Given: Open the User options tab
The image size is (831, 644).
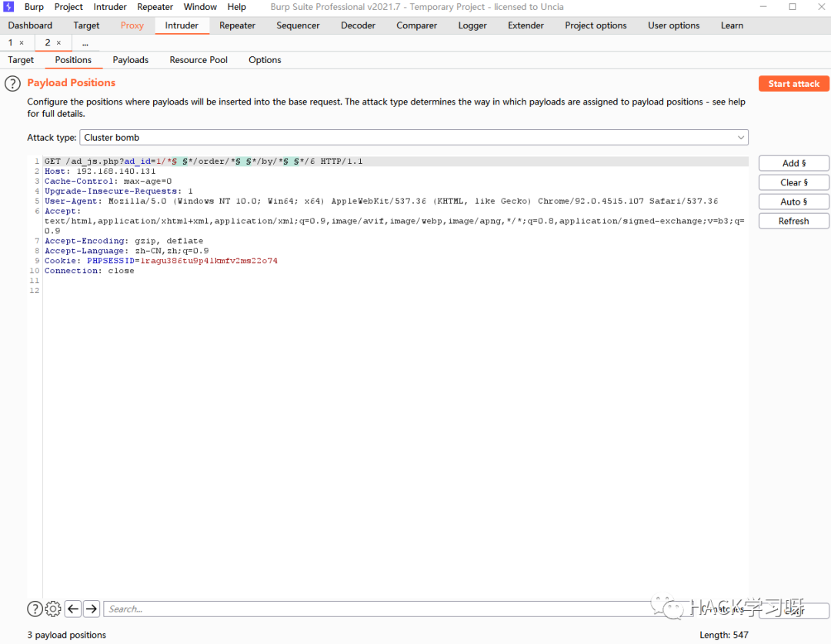Looking at the screenshot, I should 673,25.
